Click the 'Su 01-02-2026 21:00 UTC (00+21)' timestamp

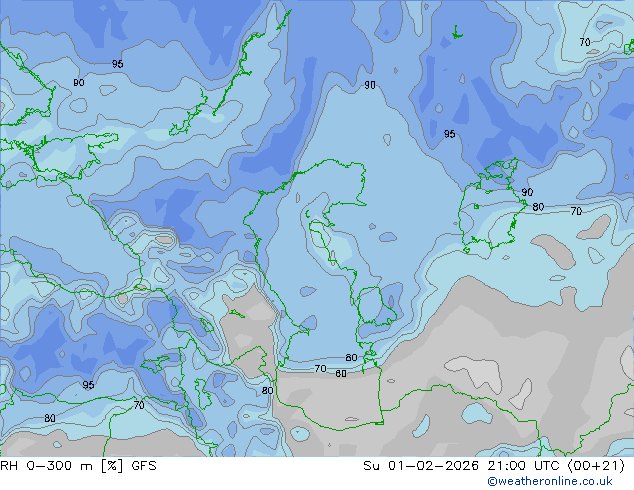coord(494,466)
